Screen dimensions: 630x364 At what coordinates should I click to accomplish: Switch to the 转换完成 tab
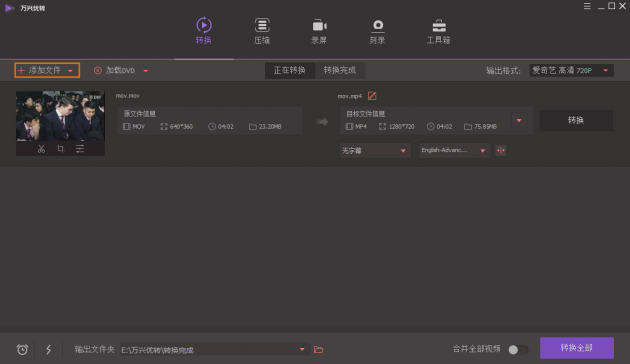point(340,70)
